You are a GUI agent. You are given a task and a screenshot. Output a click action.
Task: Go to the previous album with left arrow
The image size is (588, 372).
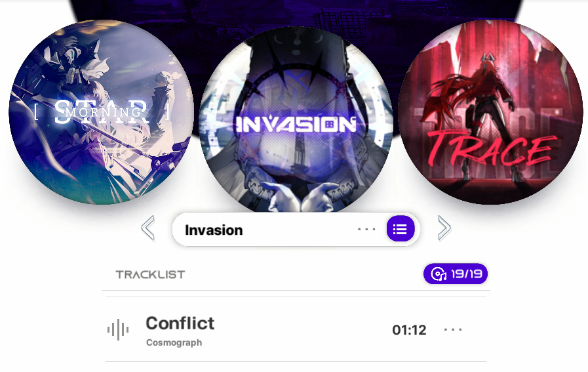[x=148, y=228]
